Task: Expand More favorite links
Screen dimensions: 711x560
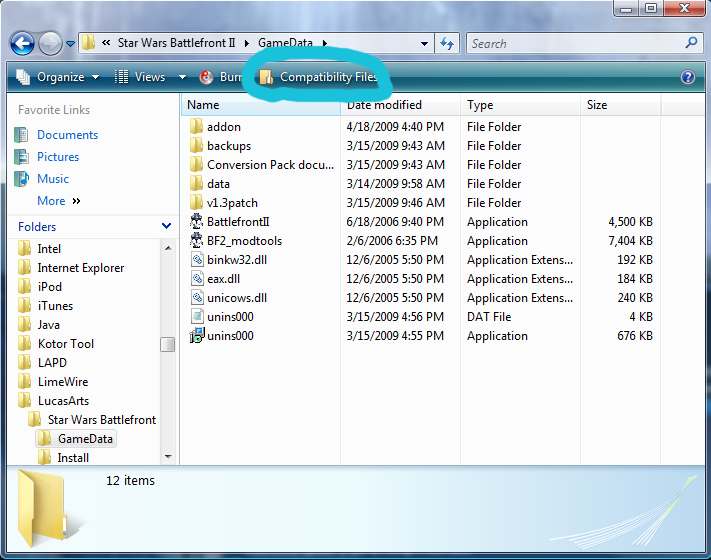Action: click(58, 200)
